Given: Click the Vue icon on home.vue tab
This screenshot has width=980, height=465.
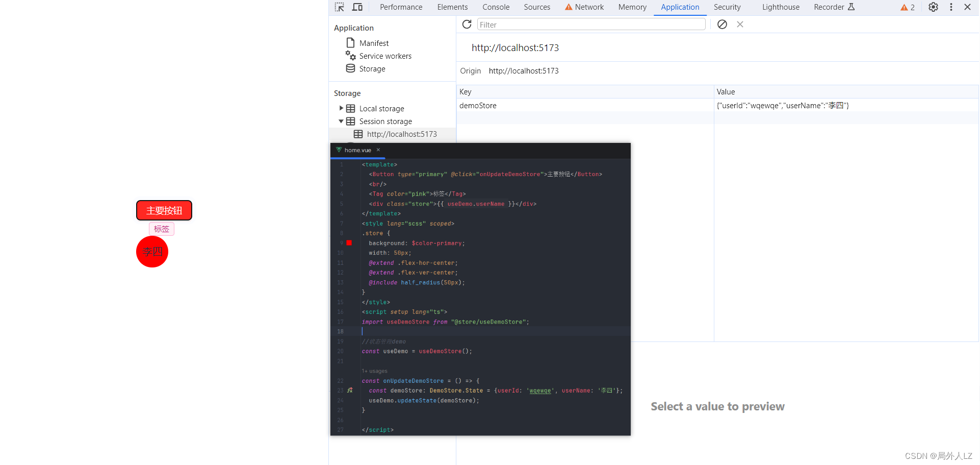Looking at the screenshot, I should 339,150.
